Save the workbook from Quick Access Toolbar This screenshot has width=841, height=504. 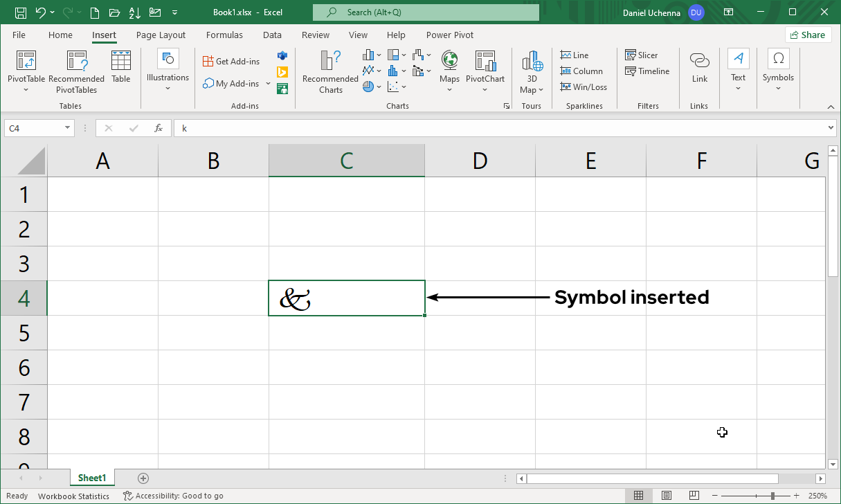[21, 12]
